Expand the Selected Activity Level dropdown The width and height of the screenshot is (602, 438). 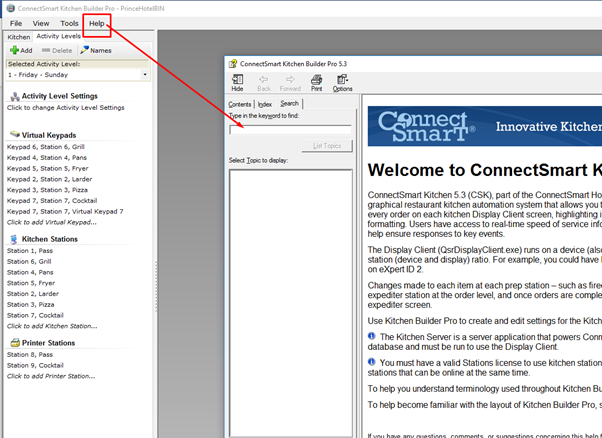(145, 74)
